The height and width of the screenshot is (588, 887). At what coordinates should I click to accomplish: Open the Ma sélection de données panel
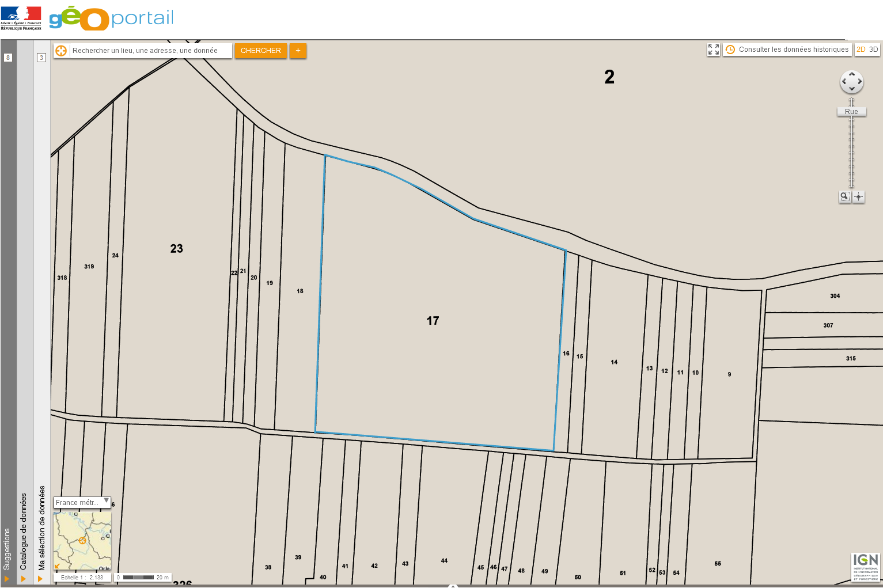pyautogui.click(x=40, y=578)
